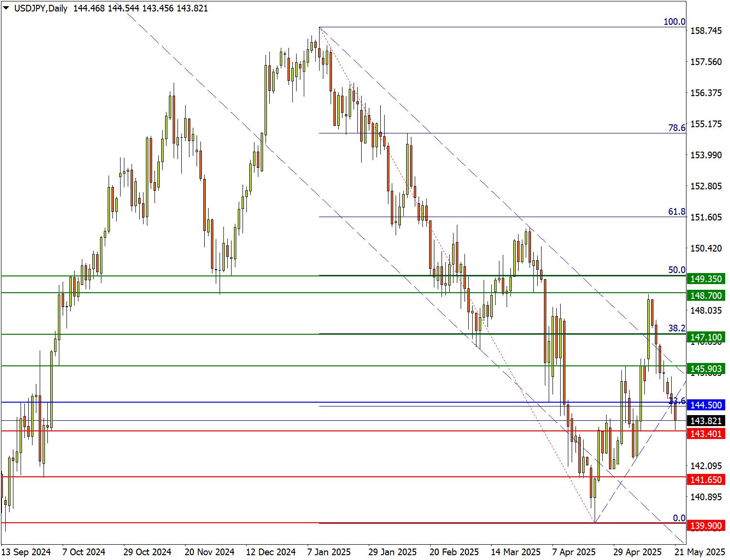Click the USDJPY,Daily chart title

[41, 8]
